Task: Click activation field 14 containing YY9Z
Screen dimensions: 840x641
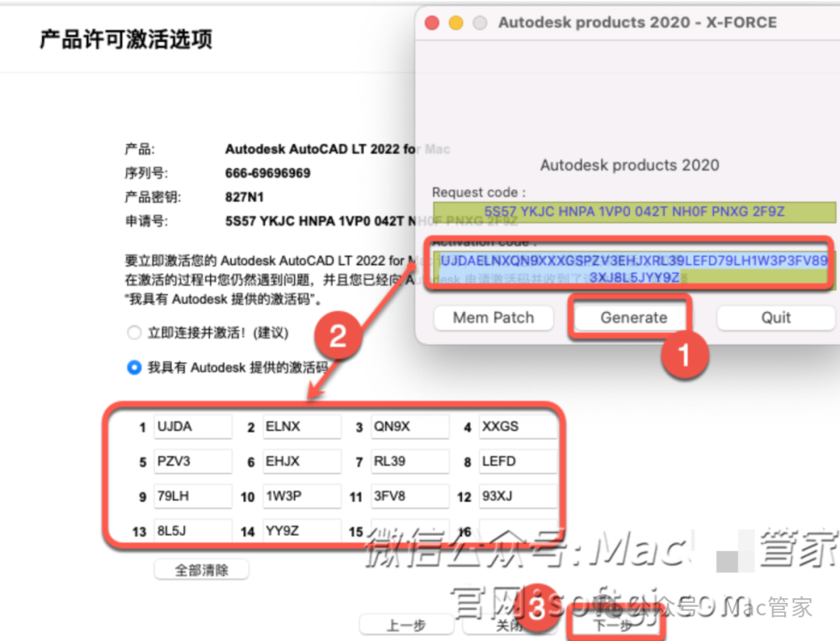Action: [302, 531]
